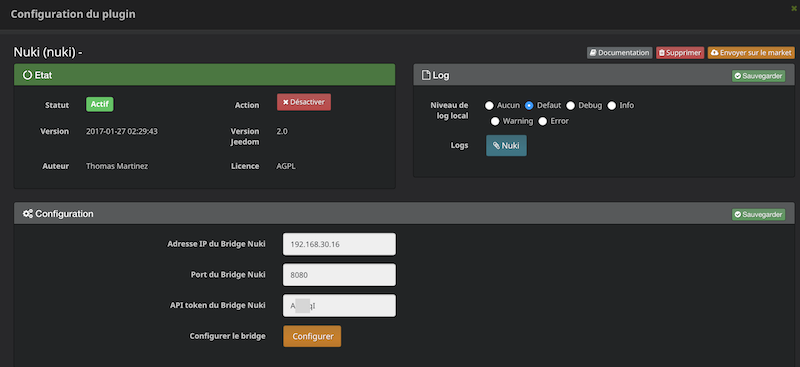Click the AGPL licence value
800x367 pixels.
[x=286, y=166]
